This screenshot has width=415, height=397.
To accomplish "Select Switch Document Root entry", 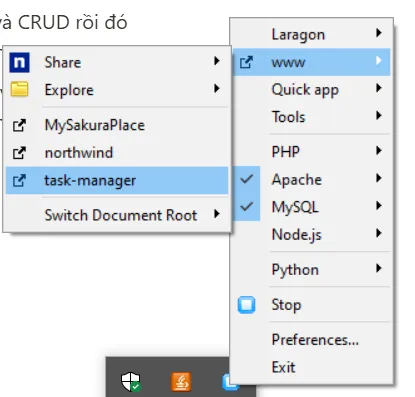I will (117, 215).
